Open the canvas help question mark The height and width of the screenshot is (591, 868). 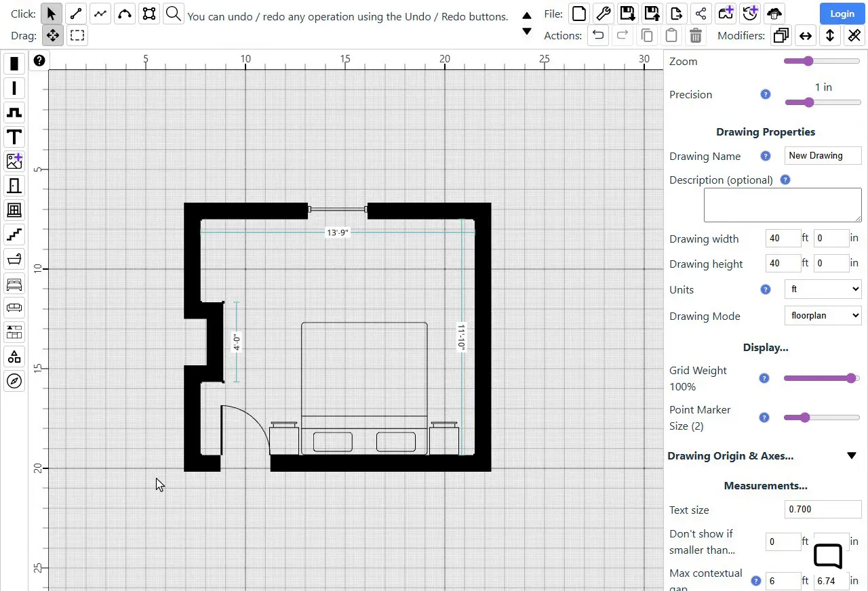coord(39,61)
